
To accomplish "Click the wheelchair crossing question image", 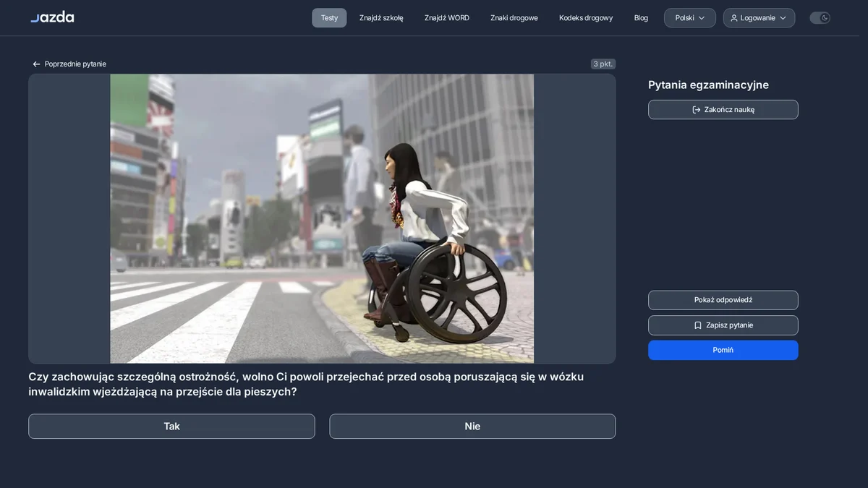I will [x=322, y=218].
